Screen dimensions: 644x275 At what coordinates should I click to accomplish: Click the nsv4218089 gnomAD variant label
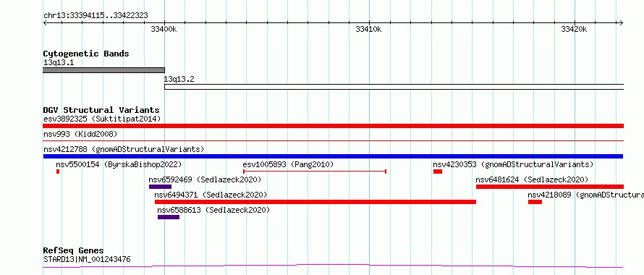585,195
